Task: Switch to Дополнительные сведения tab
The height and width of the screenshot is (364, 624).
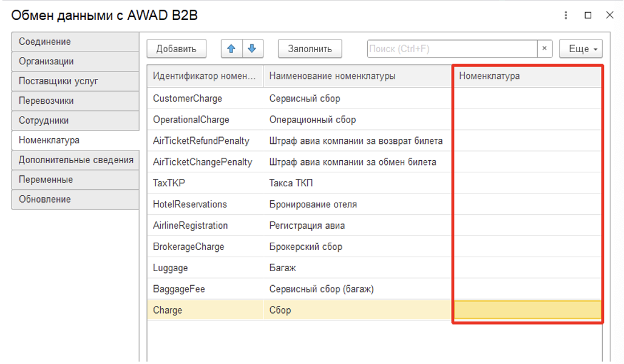Action: [x=75, y=160]
